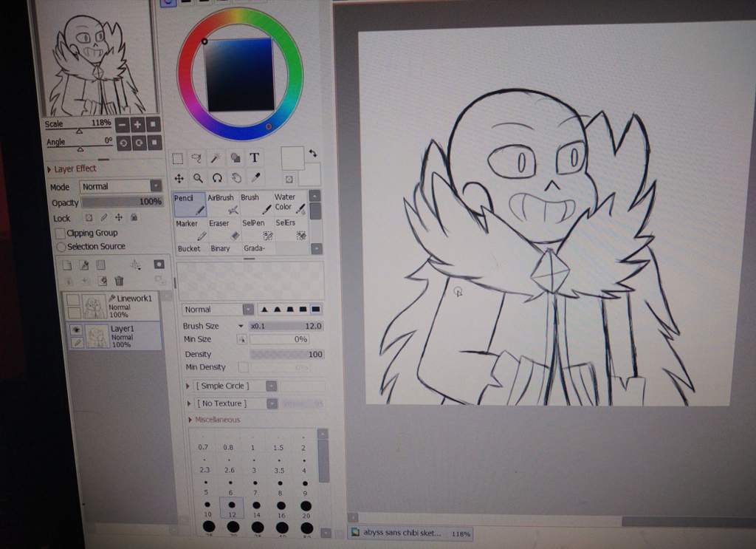Image resolution: width=756 pixels, height=549 pixels.
Task: Toggle Layer1 visibility eye
Action: click(76, 330)
